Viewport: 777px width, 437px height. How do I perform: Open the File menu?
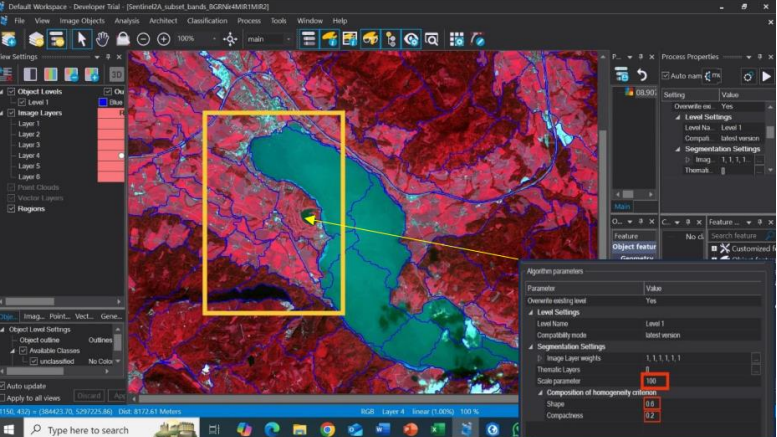point(19,21)
